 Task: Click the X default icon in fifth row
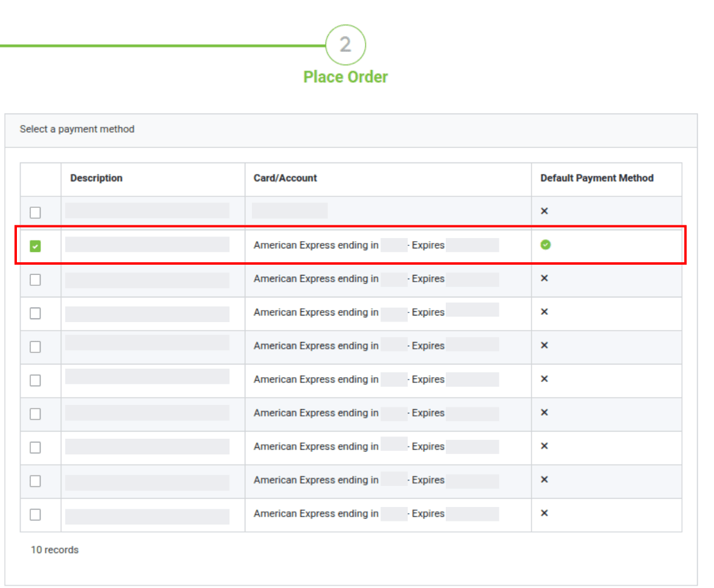coord(544,345)
